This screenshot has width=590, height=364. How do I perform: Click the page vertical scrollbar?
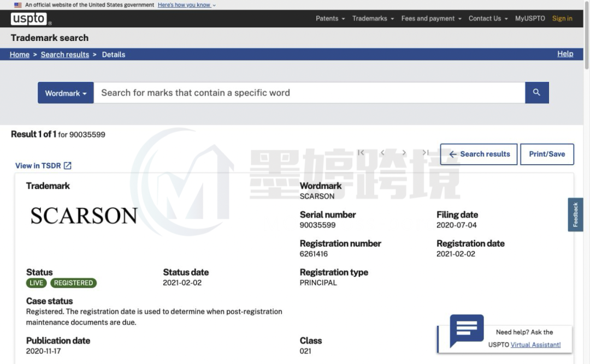pyautogui.click(x=587, y=34)
